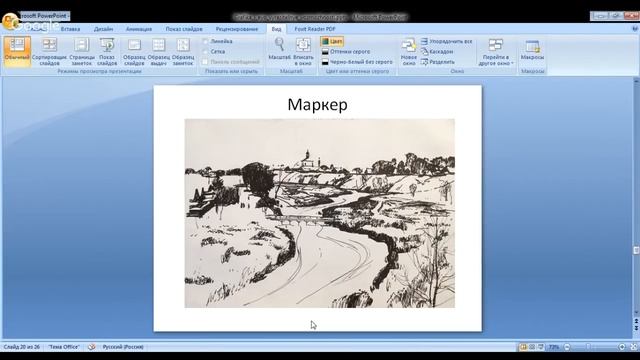Screen dimensions: 640x360
Task: Select slide sorter icon in status bar
Action: coord(532,347)
